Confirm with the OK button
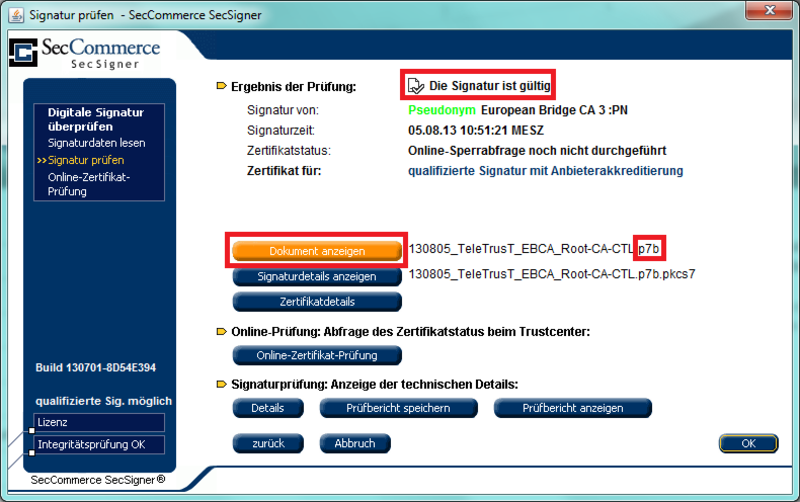Viewport: 800px width, 502px height. [748, 443]
